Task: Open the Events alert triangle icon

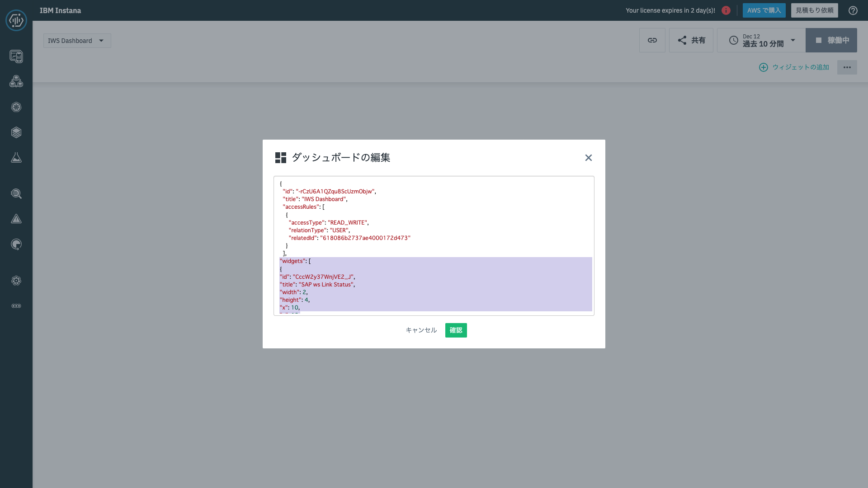Action: (16, 219)
